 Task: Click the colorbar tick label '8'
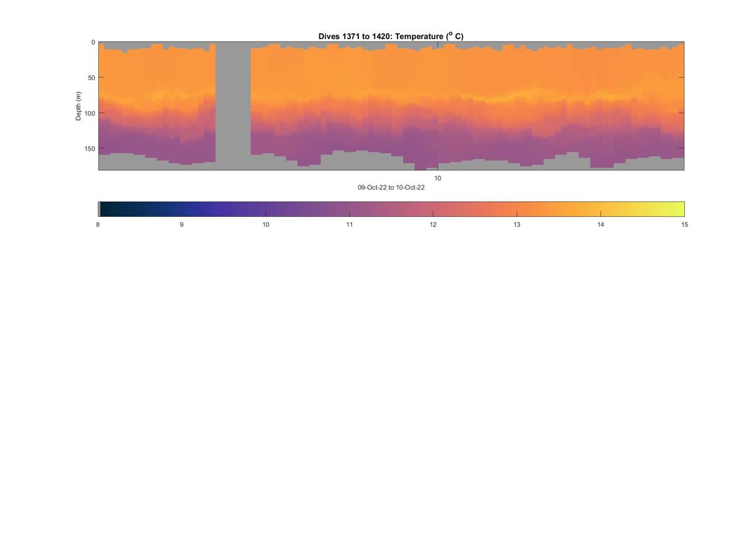pyautogui.click(x=98, y=224)
